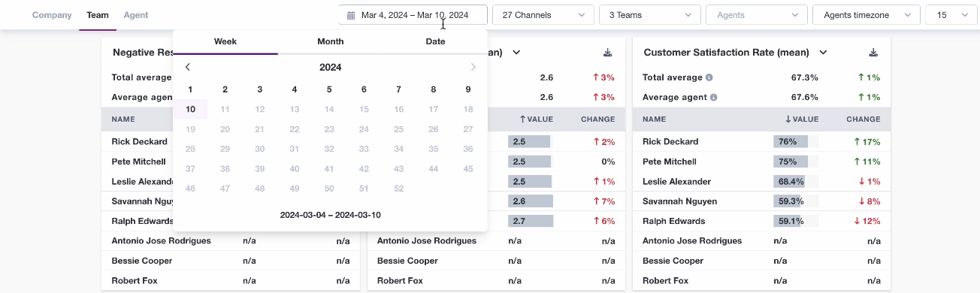Open the Agent tab
980x293 pixels.
pyautogui.click(x=136, y=15)
